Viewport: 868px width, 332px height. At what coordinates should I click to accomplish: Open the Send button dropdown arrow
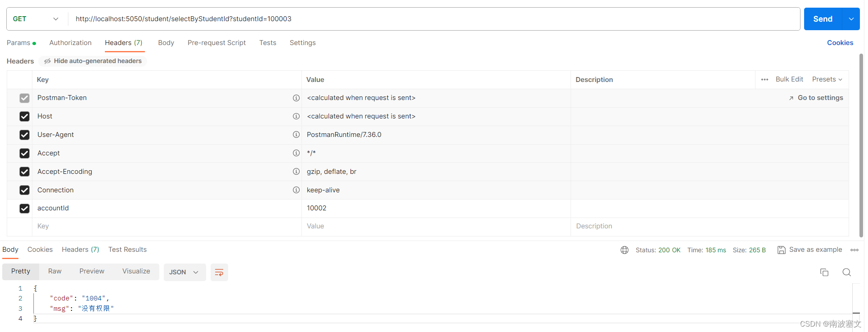[851, 19]
